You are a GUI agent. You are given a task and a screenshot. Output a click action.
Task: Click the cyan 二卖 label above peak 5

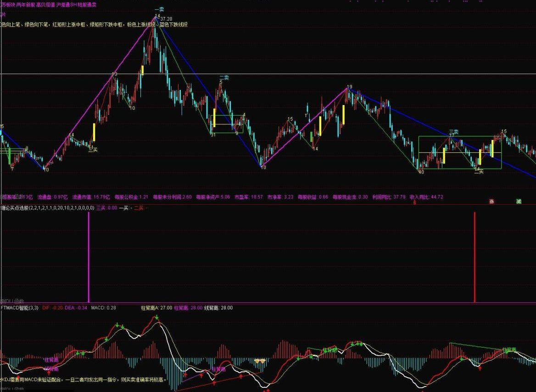pyautogui.click(x=223, y=77)
